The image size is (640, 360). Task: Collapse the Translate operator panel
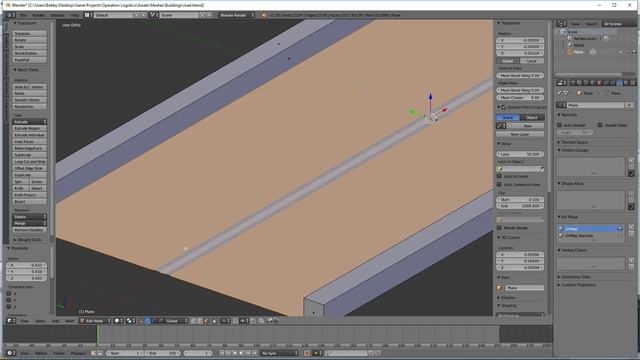18,248
